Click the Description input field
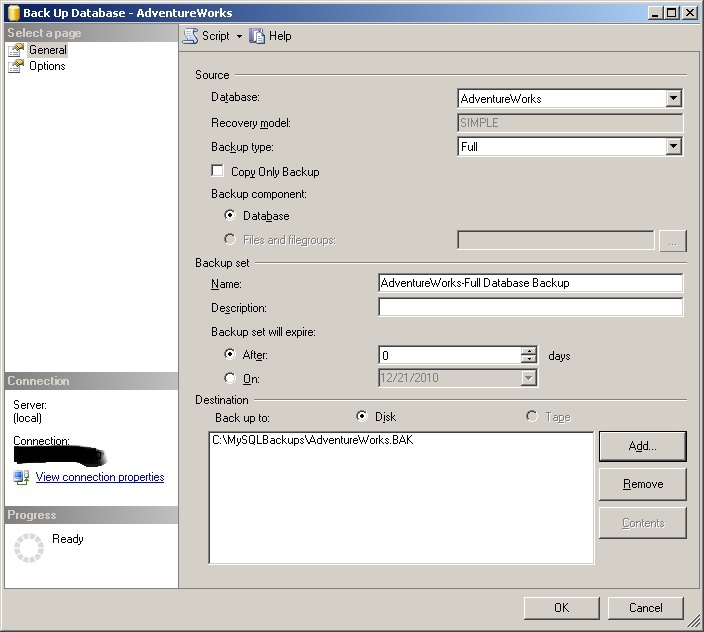The width and height of the screenshot is (704, 632). (x=531, y=307)
